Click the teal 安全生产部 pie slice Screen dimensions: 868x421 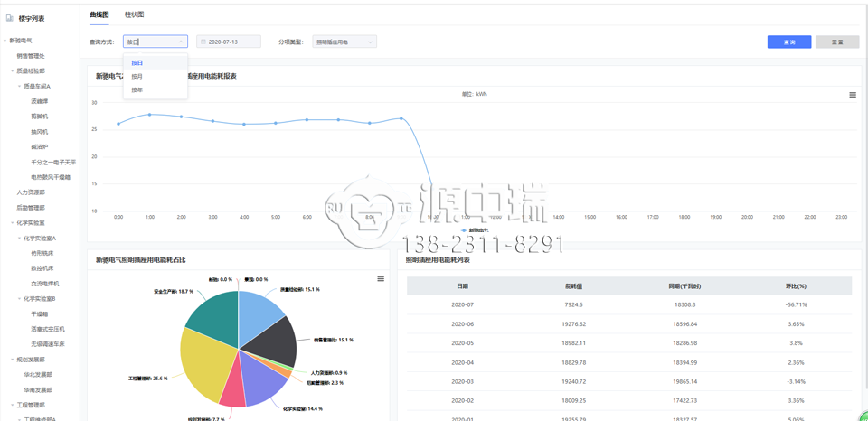pos(212,312)
